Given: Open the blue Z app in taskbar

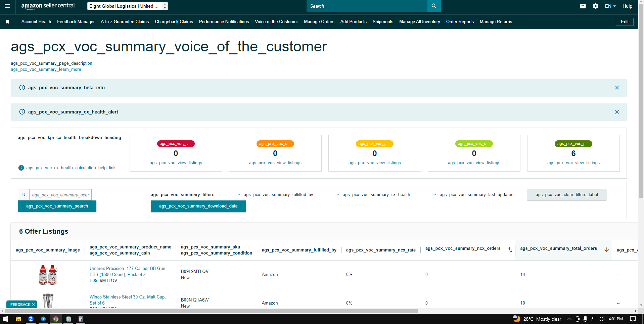Looking at the screenshot, I should tap(31, 319).
